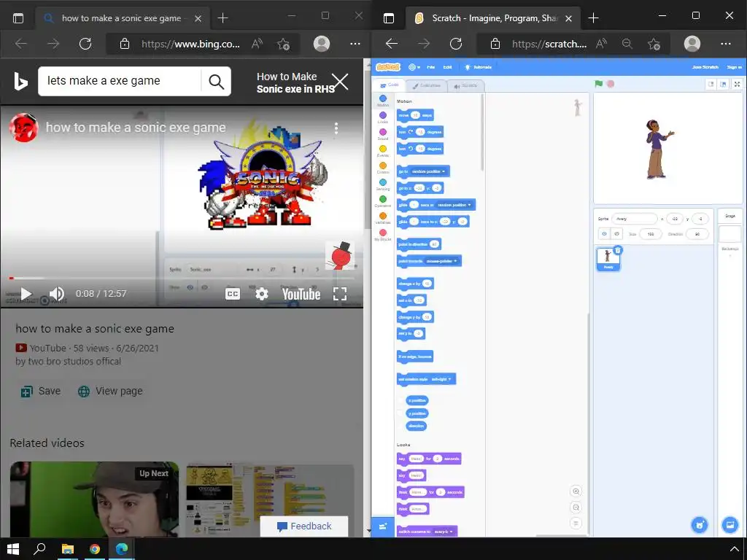
Task: Reset workspace zoom to center in Scratch
Action: click(x=576, y=524)
